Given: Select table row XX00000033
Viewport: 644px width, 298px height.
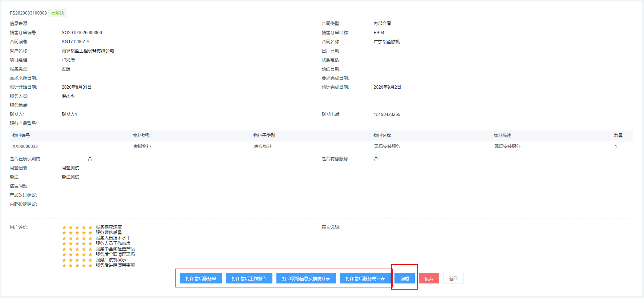Looking at the screenshot, I should [25, 146].
